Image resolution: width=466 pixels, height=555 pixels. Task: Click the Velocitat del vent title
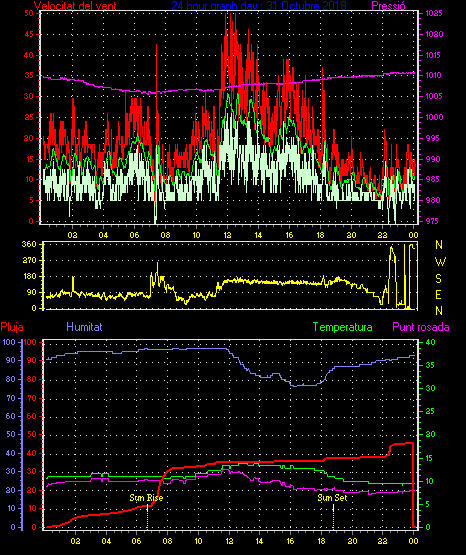click(75, 6)
